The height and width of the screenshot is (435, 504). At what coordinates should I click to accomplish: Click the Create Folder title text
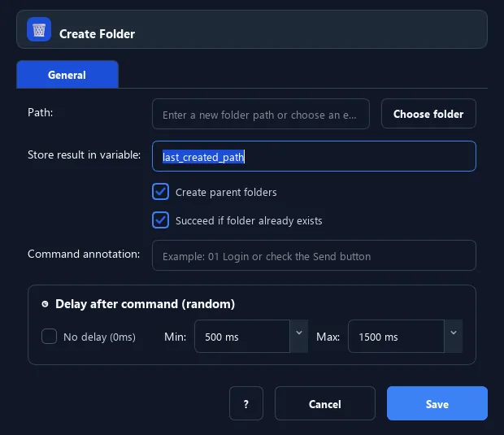97,34
